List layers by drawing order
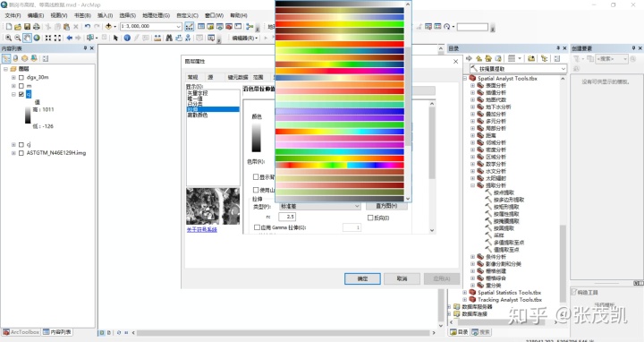 pyautogui.click(x=6, y=58)
